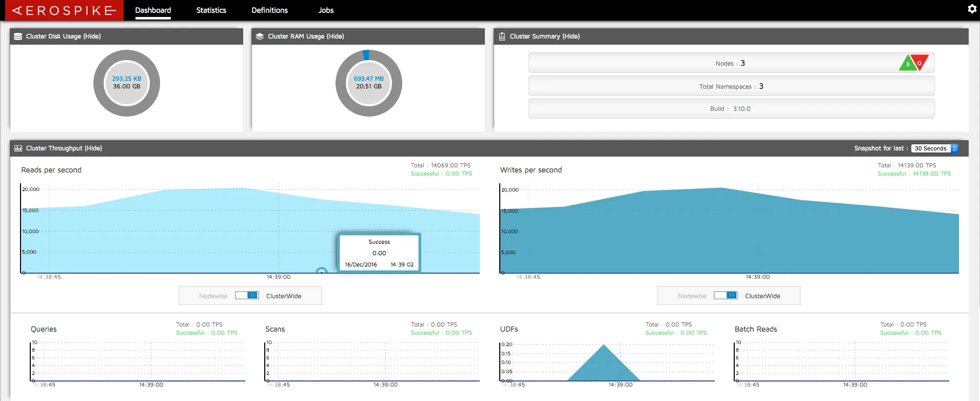Click the Cluster Summary panel icon
This screenshot has height=401, width=980.
coord(502,36)
